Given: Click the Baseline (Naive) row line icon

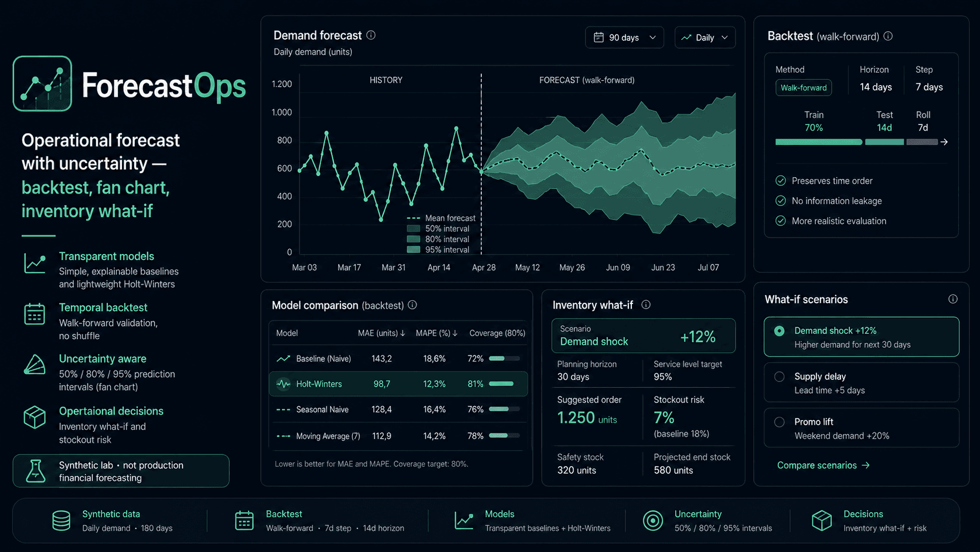Looking at the screenshot, I should pyautogui.click(x=283, y=358).
